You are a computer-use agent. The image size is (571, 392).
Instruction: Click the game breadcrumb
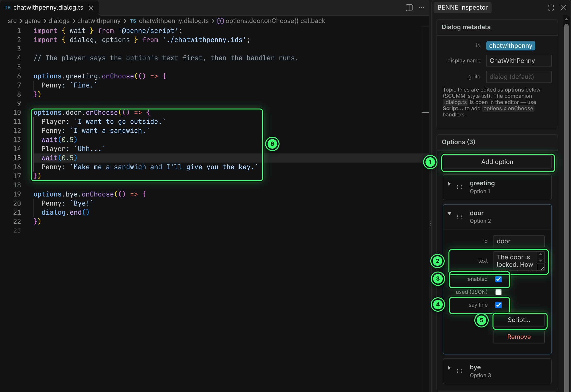pos(33,21)
